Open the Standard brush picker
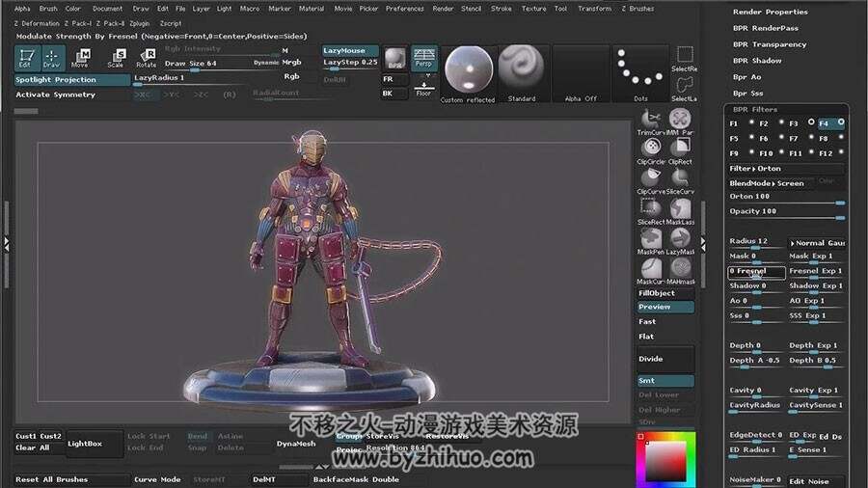The height and width of the screenshot is (488, 868). pos(522,73)
